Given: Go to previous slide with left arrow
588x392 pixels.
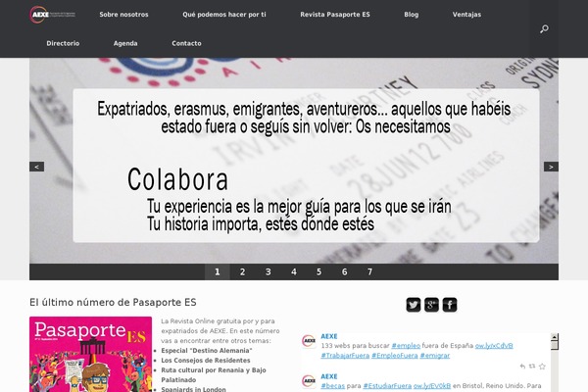Looking at the screenshot, I should tap(37, 167).
